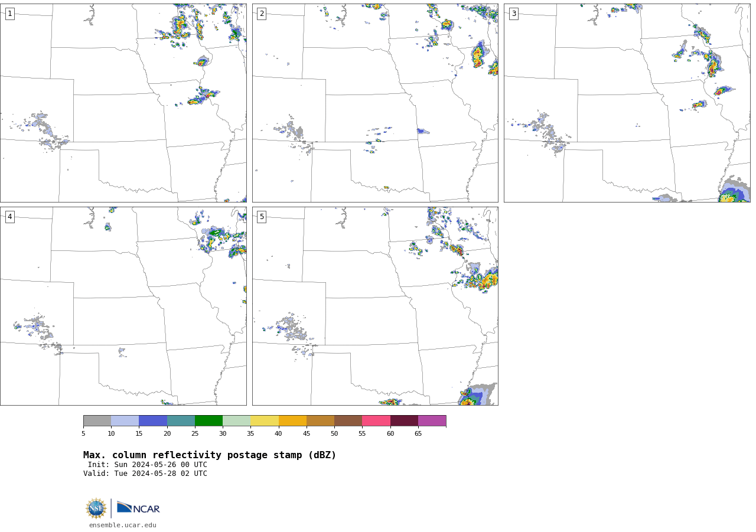Click the panel number 4 label
Screen dimensions: 756x532
(9, 217)
